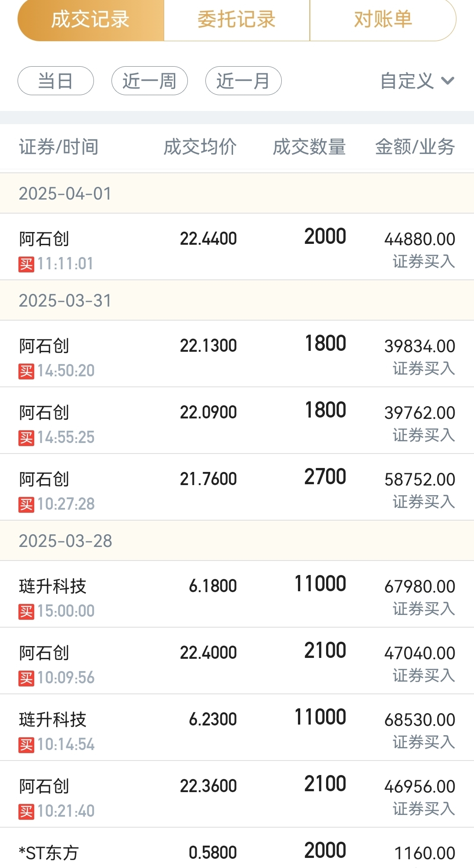Open the *ST东方 trade record

(237, 848)
